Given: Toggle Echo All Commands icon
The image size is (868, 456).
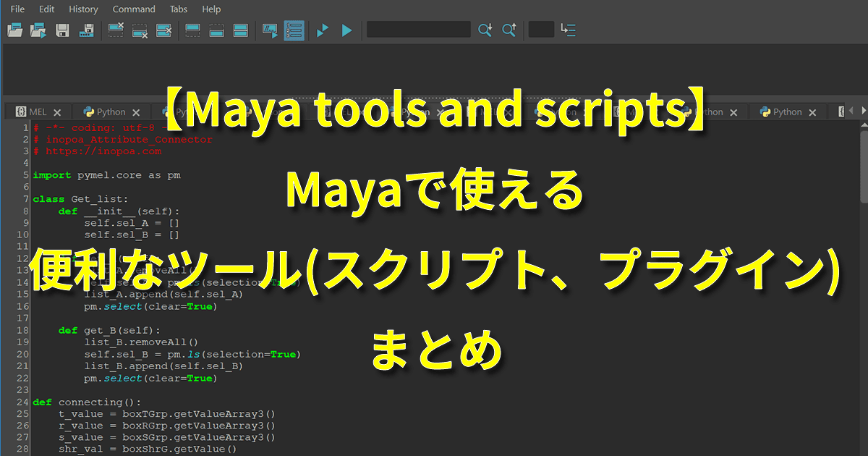Looking at the screenshot, I should click(x=271, y=30).
